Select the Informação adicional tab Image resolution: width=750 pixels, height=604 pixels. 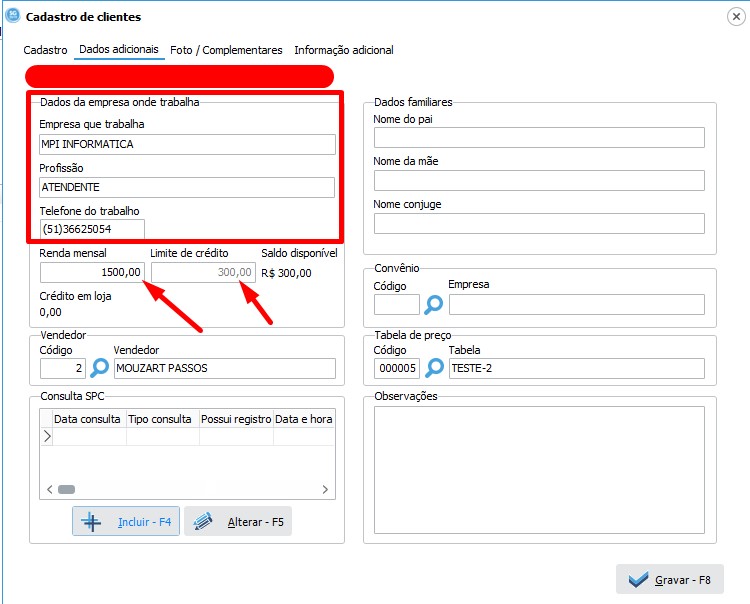click(343, 50)
